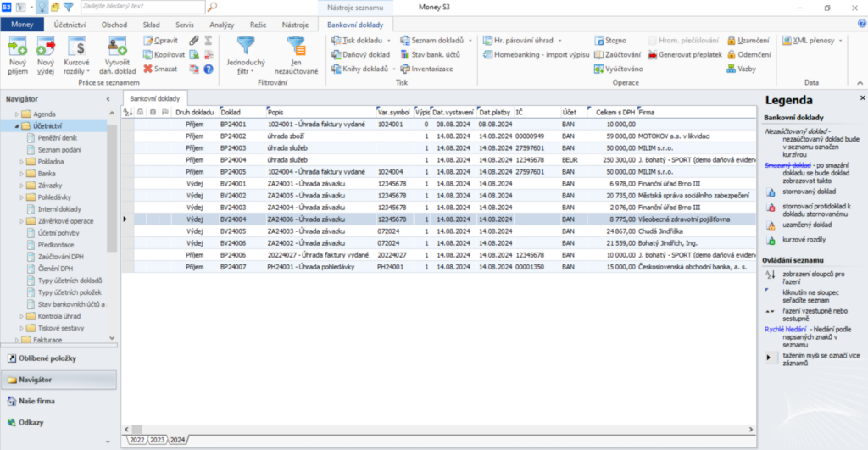Collapse the Navigátor panel with its arrow
868x450 pixels.
[x=108, y=99]
